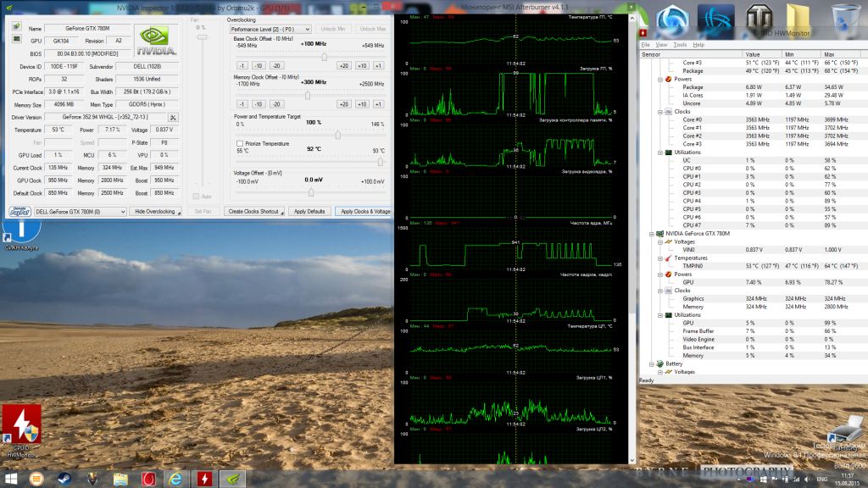This screenshot has height=488, width=868.
Task: Click the Value column header
Action: coord(762,54)
